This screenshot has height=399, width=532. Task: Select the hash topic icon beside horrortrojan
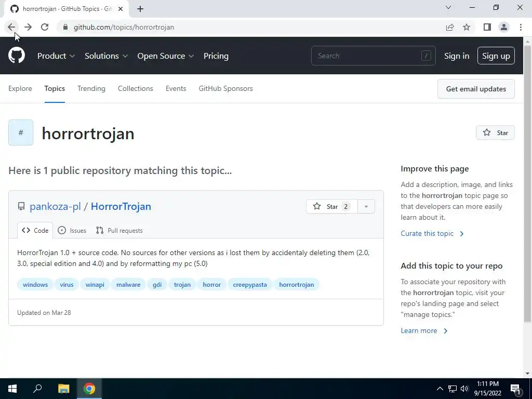click(x=21, y=132)
